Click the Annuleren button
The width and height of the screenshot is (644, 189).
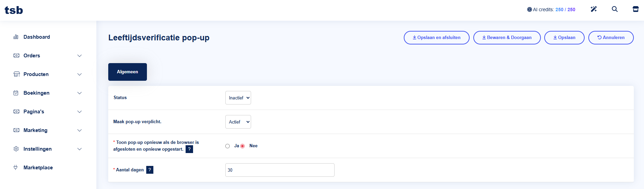click(611, 38)
